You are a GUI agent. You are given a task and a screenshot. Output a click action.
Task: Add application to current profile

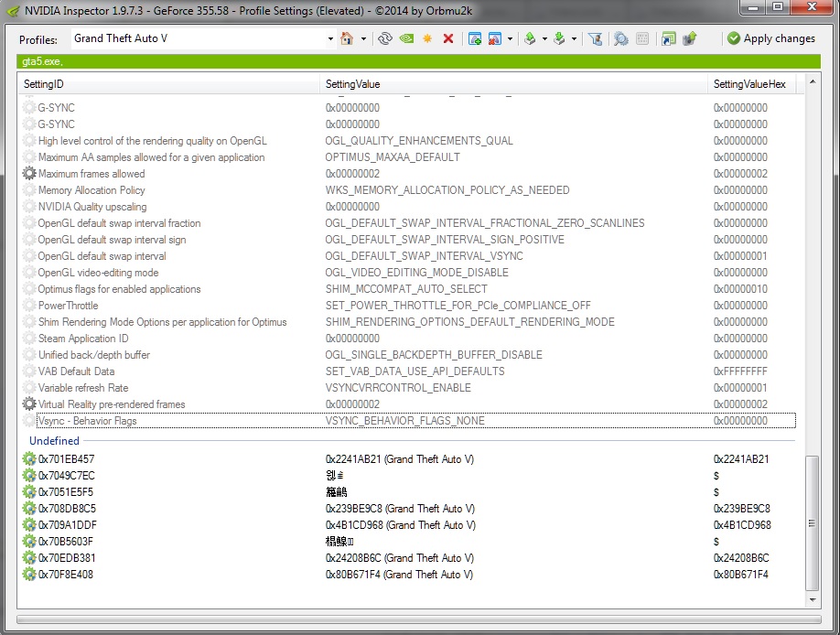coord(475,38)
